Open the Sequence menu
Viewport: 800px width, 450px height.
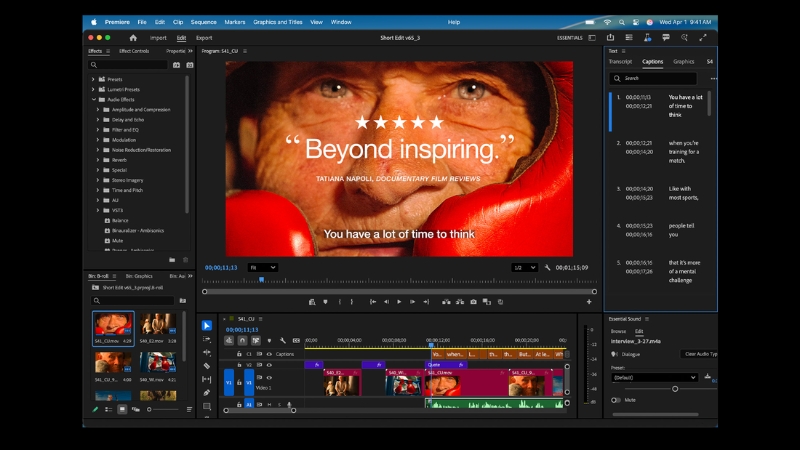pos(203,22)
